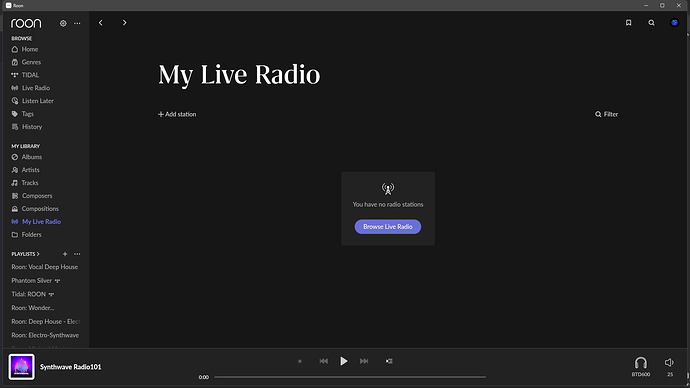Add a new playlist with plus icon
Viewport: 690px width, 388px height.
65,254
